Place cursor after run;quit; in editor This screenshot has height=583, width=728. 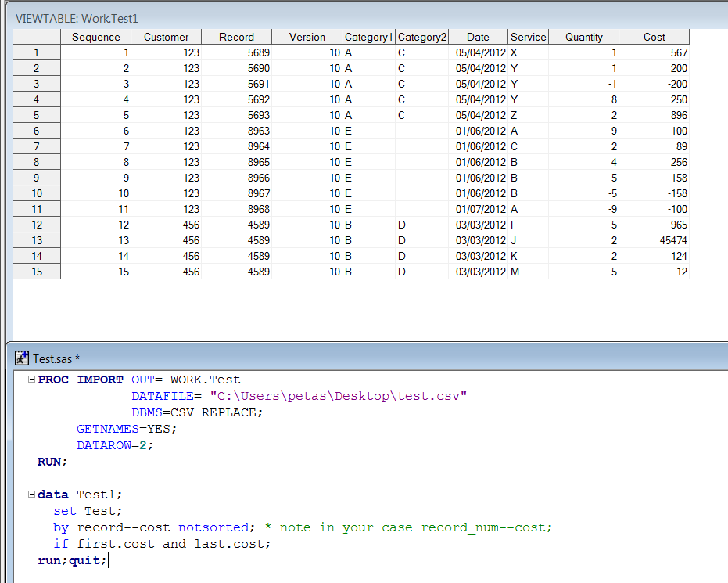tap(108, 560)
